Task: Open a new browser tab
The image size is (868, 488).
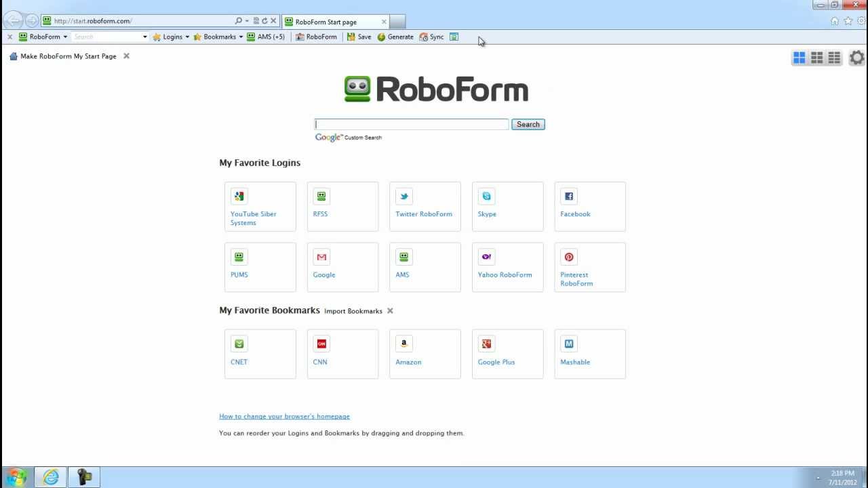Action: click(398, 22)
